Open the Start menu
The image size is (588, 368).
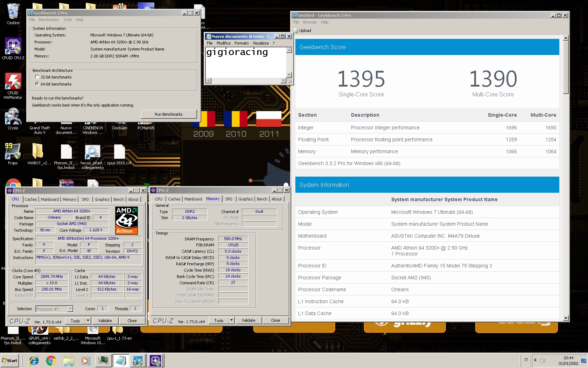(x=10, y=361)
